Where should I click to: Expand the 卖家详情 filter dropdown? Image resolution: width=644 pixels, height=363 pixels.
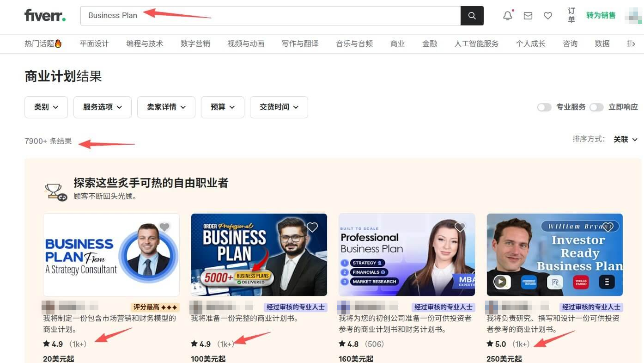(x=166, y=107)
